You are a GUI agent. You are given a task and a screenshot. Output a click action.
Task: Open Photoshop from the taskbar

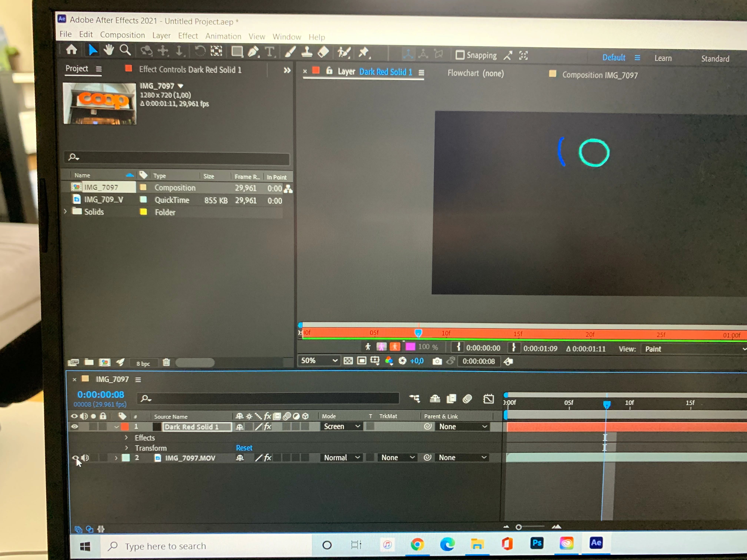pyautogui.click(x=537, y=543)
